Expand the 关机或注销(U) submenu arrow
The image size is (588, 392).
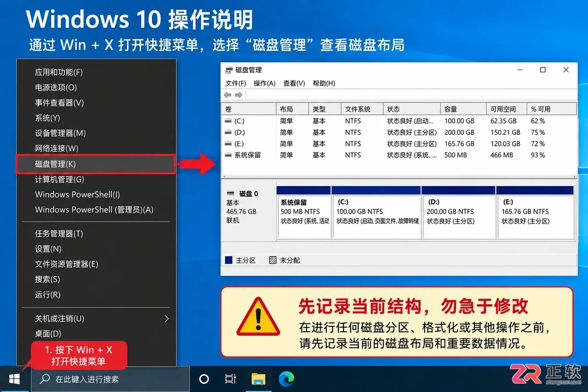coord(167,319)
